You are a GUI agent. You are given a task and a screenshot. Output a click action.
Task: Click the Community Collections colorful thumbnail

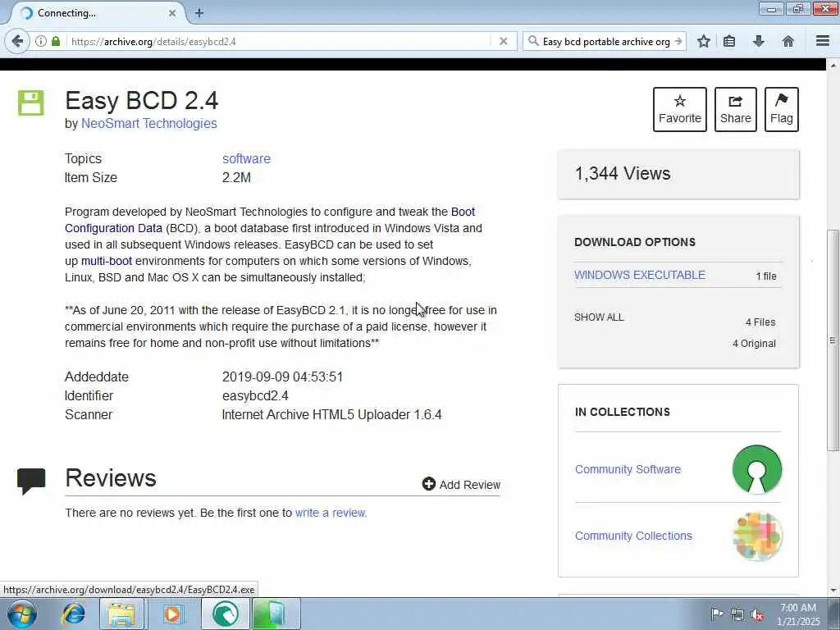(757, 536)
